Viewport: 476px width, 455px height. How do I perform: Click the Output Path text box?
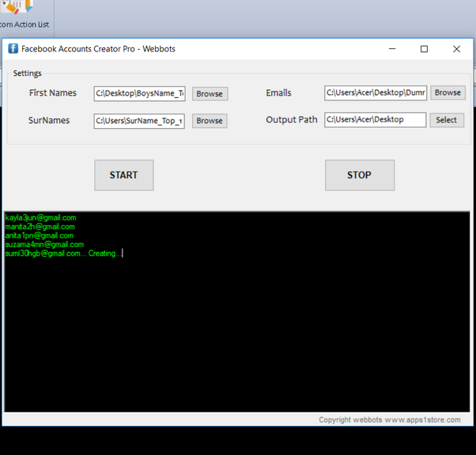click(x=375, y=120)
